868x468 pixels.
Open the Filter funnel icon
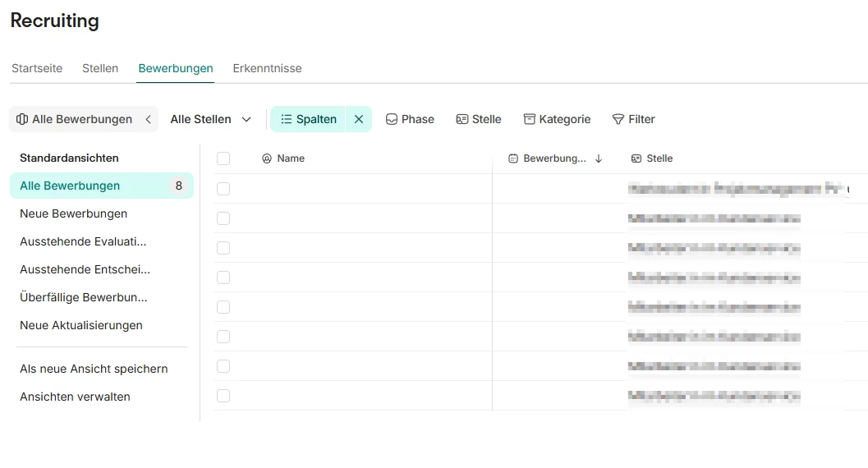[618, 119]
